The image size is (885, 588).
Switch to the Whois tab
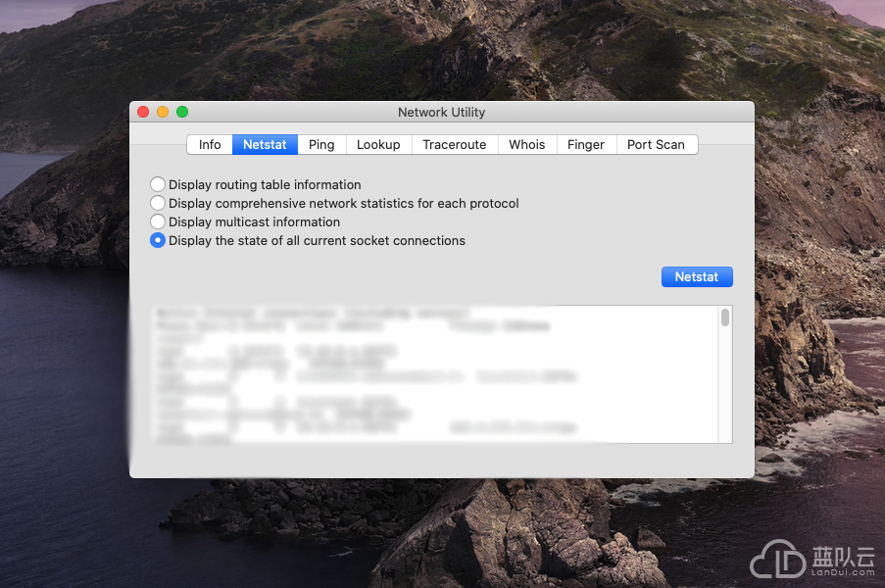click(527, 144)
